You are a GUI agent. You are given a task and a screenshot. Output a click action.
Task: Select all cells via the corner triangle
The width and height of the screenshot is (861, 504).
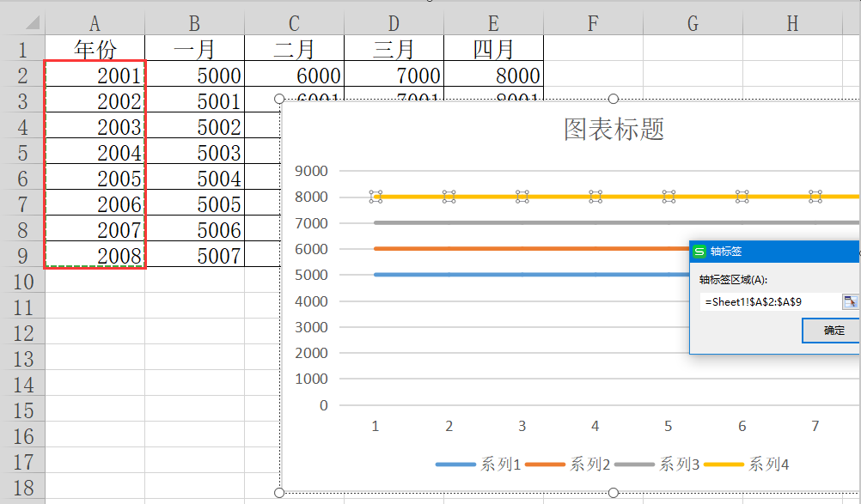[x=31, y=23]
